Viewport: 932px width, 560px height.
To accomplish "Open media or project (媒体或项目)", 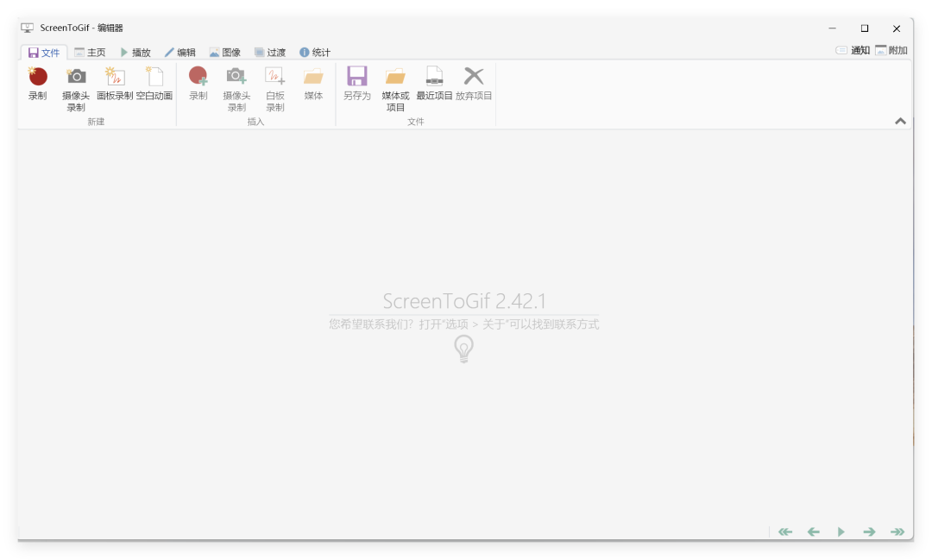I will [395, 89].
